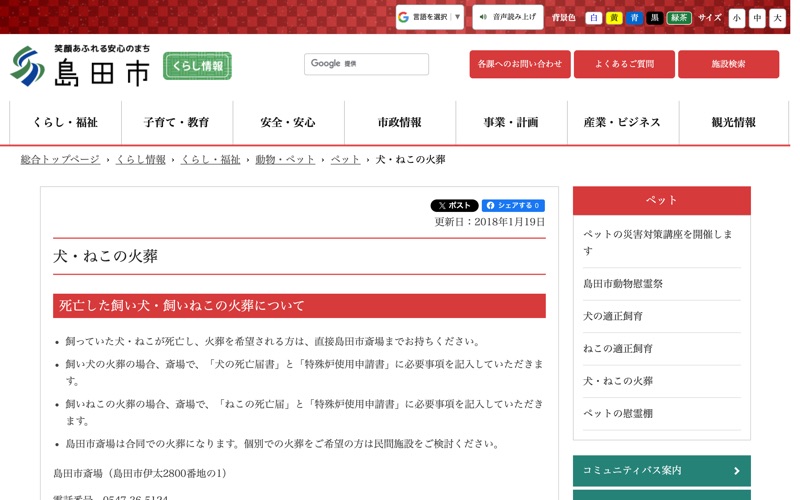Open the くらし情報 green badge
800x500 pixels.
tap(197, 66)
